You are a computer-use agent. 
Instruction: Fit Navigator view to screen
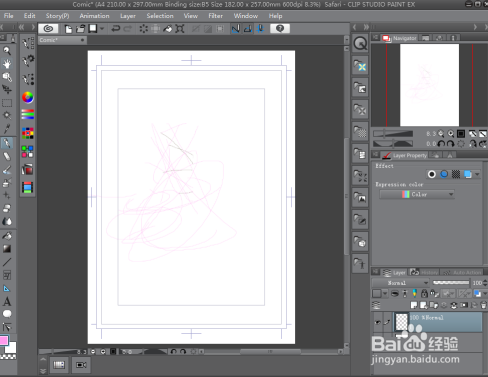[x=461, y=134]
